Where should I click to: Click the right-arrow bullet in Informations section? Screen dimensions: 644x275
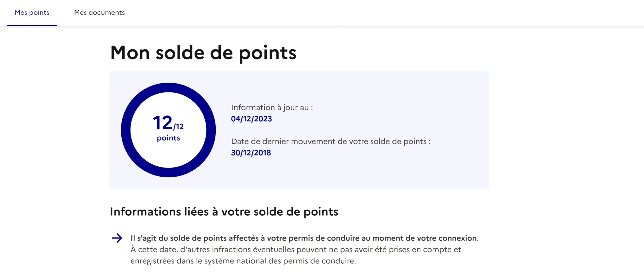point(118,238)
